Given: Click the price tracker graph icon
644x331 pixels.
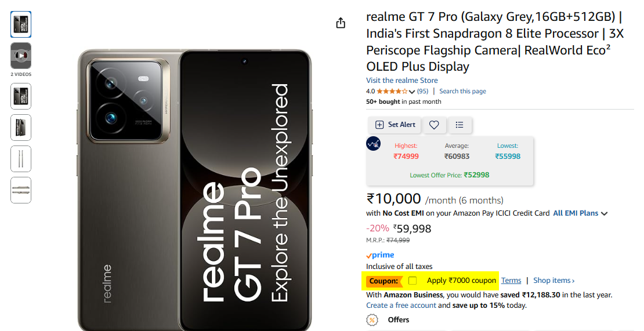Looking at the screenshot, I should pyautogui.click(x=373, y=144).
